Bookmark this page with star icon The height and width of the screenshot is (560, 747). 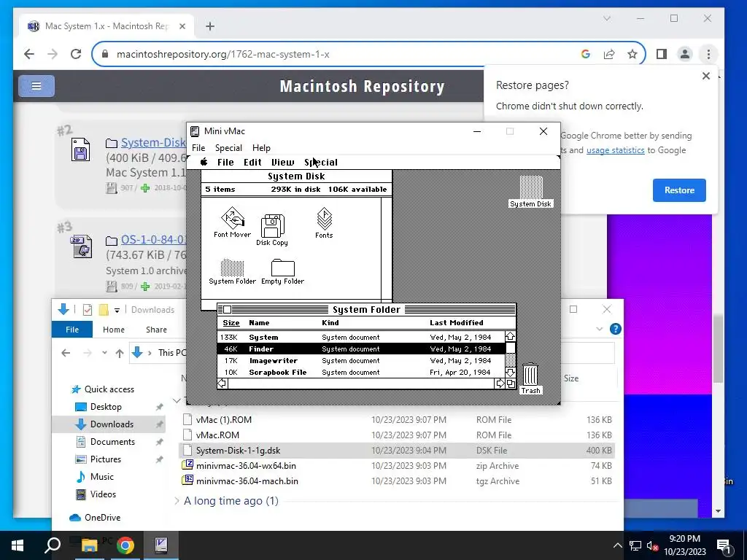coord(632,54)
